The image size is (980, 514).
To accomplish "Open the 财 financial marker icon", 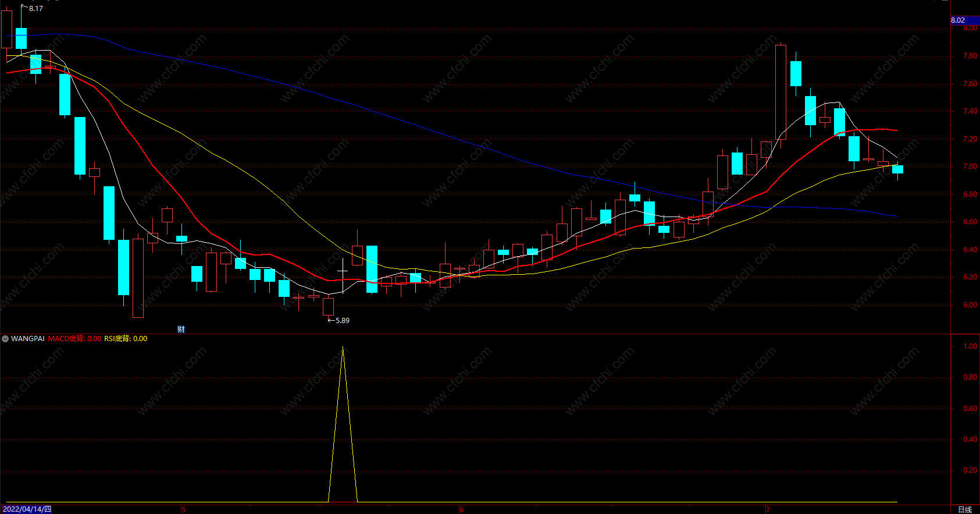I will 181,329.
